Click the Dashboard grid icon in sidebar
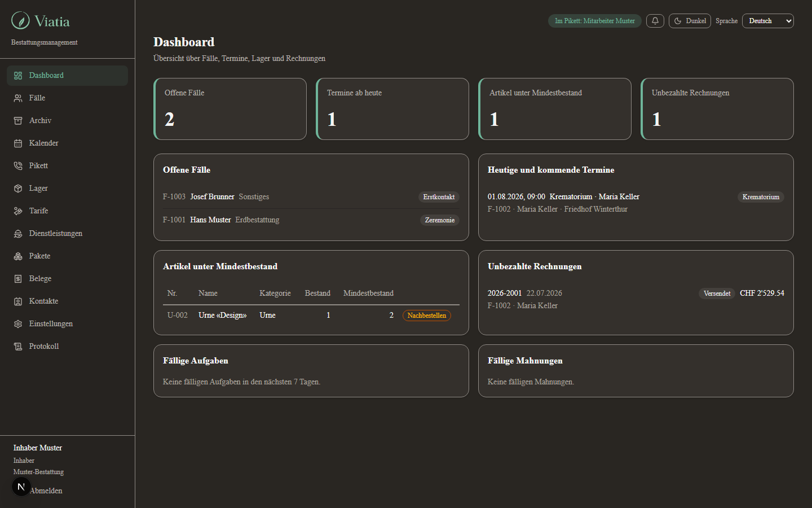This screenshot has height=508, width=812. click(18, 76)
